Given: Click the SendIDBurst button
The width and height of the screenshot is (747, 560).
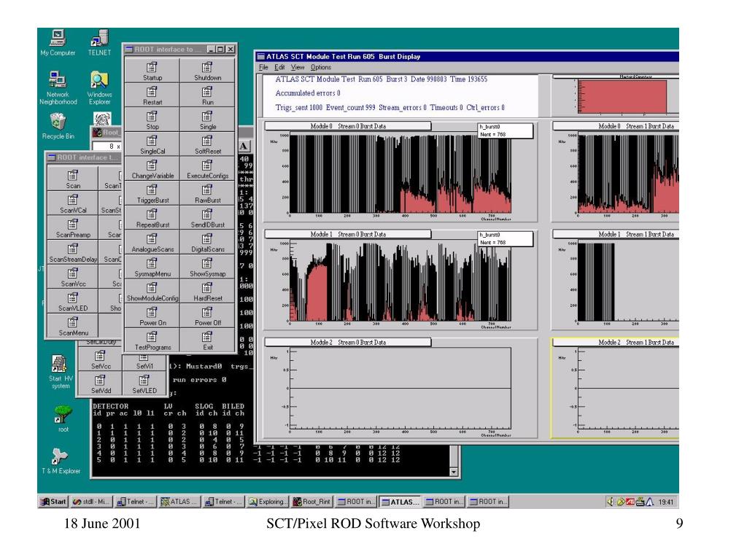Looking at the screenshot, I should pyautogui.click(x=207, y=217).
